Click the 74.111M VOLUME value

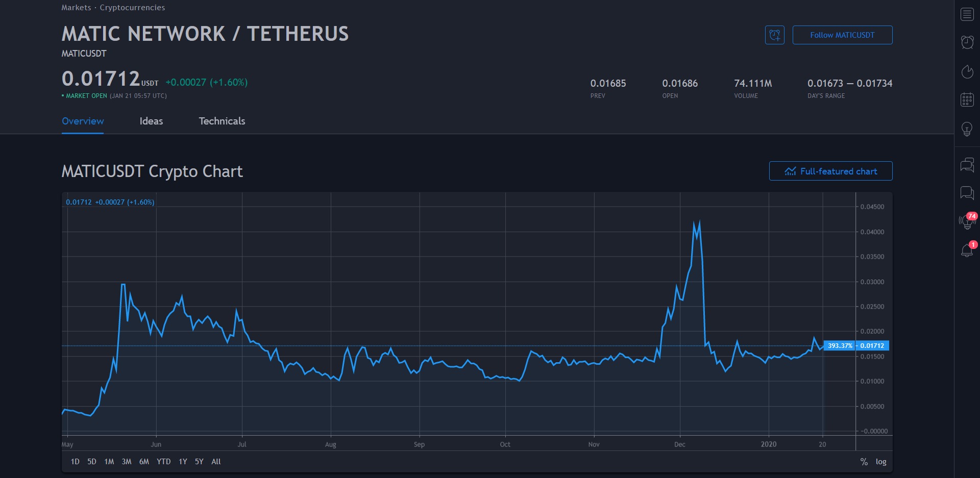coord(753,83)
